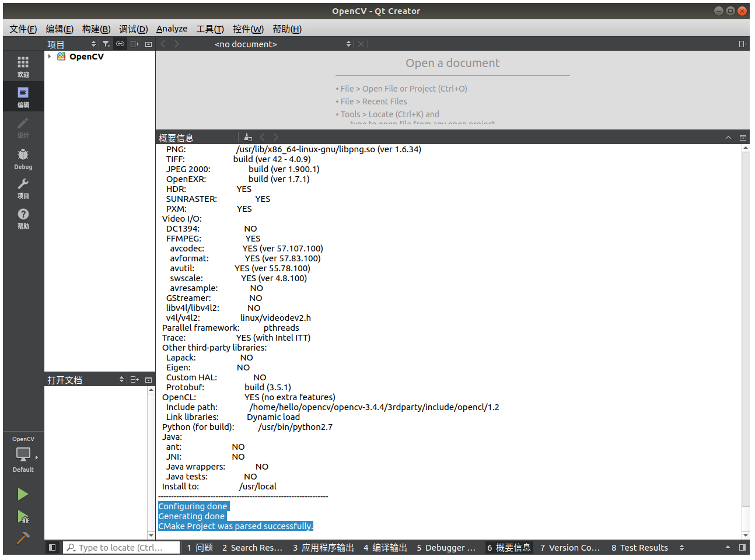Viewport: 755px width, 560px height.
Task: Click output pane scrollbar down arrow
Action: click(745, 535)
